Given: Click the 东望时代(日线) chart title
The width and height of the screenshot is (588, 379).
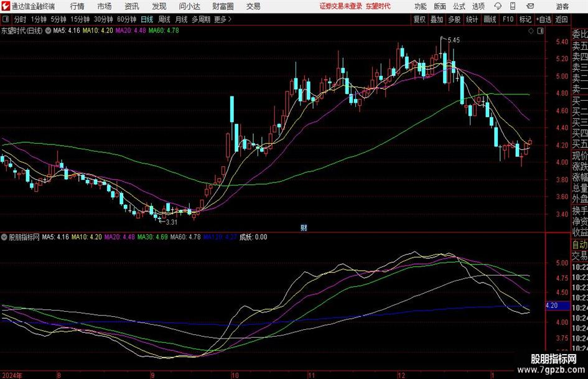Looking at the screenshot, I should pyautogui.click(x=22, y=30).
